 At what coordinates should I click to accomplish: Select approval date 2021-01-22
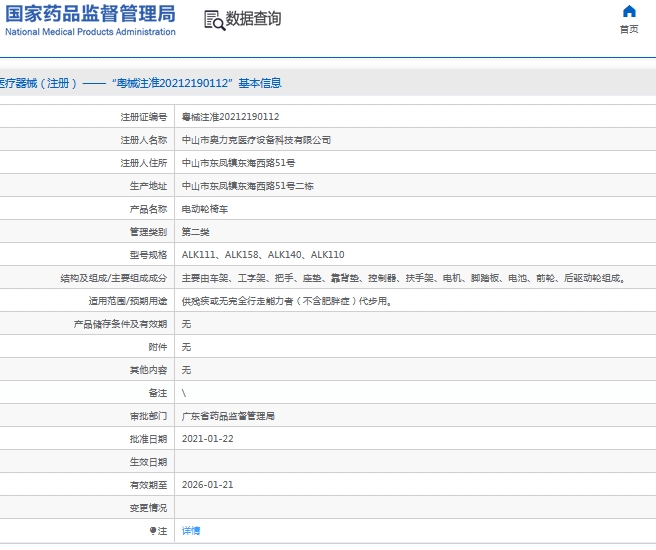(208, 439)
